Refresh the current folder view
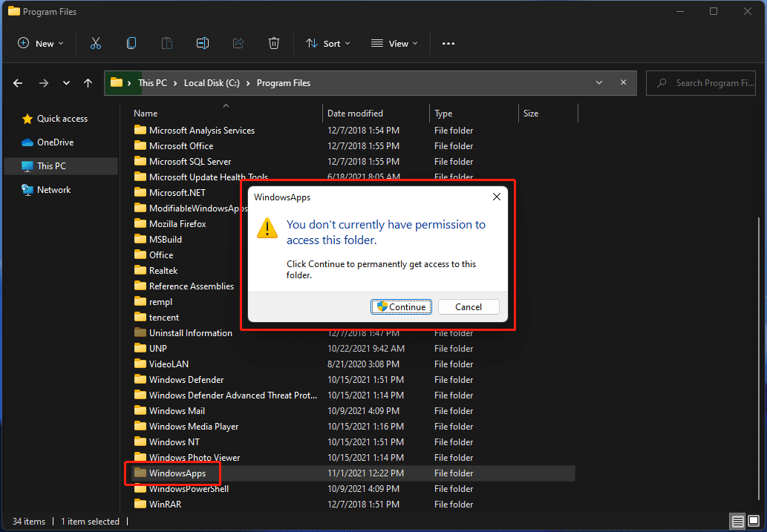 click(x=622, y=83)
